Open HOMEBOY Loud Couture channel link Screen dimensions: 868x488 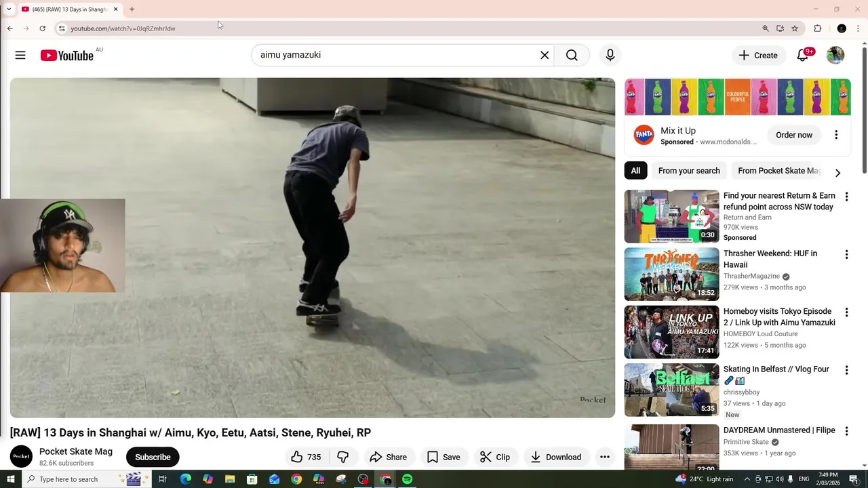click(x=760, y=334)
